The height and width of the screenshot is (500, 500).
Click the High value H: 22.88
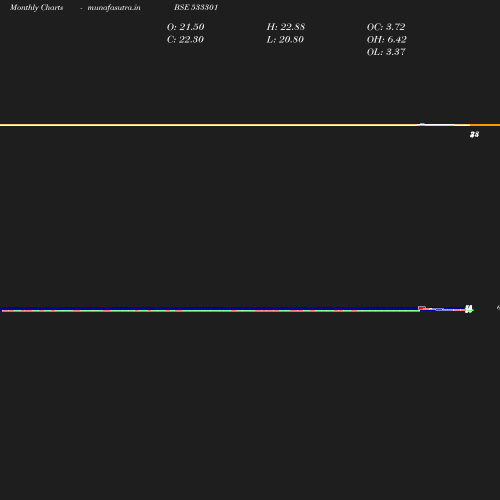point(286,27)
